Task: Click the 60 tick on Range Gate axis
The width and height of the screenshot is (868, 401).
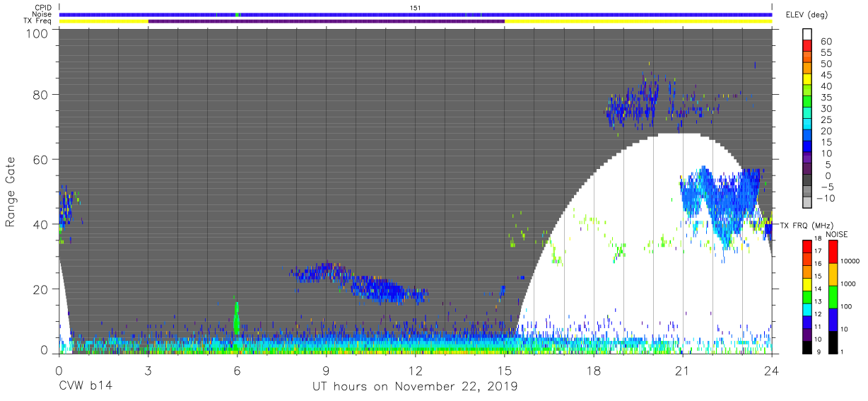Action: click(x=41, y=159)
